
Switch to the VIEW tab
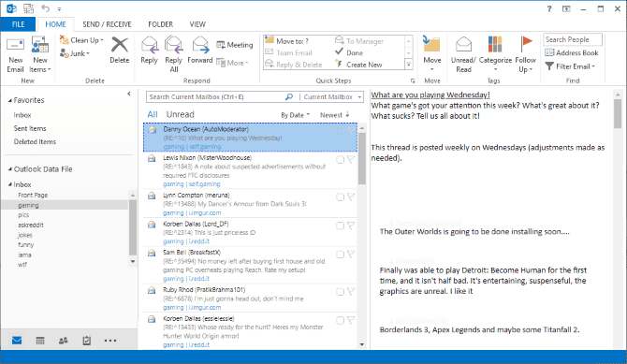pyautogui.click(x=197, y=24)
